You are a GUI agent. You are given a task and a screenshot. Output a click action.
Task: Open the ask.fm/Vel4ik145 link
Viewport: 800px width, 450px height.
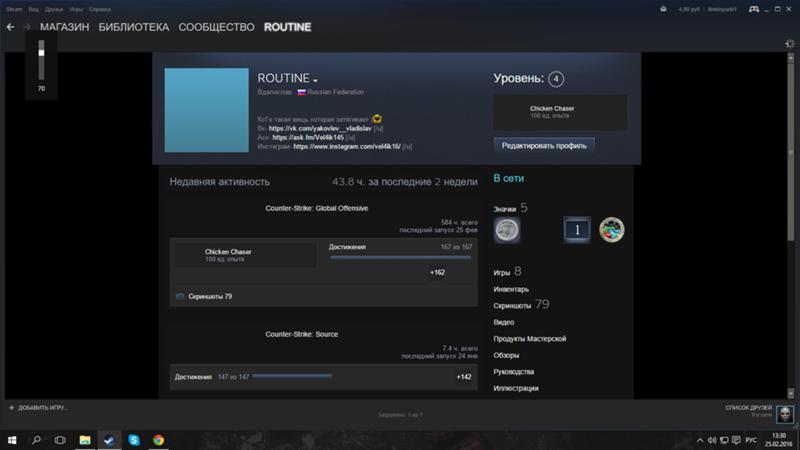tap(308, 138)
